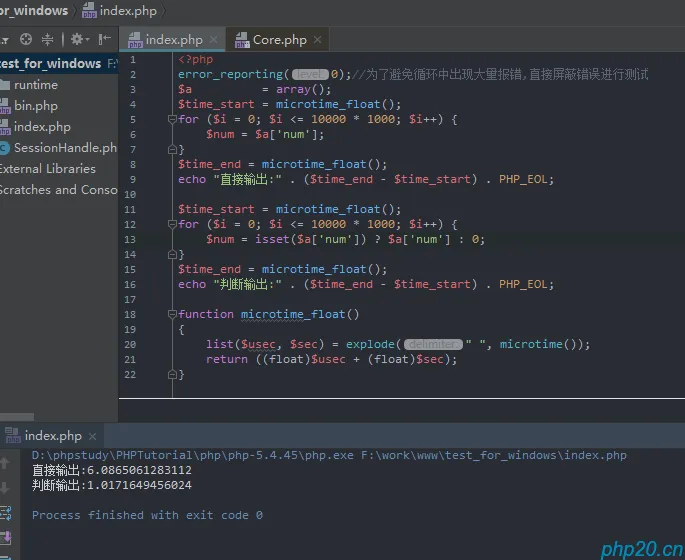The width and height of the screenshot is (685, 560).
Task: Click fold end marker at line 22
Action: tap(172, 374)
